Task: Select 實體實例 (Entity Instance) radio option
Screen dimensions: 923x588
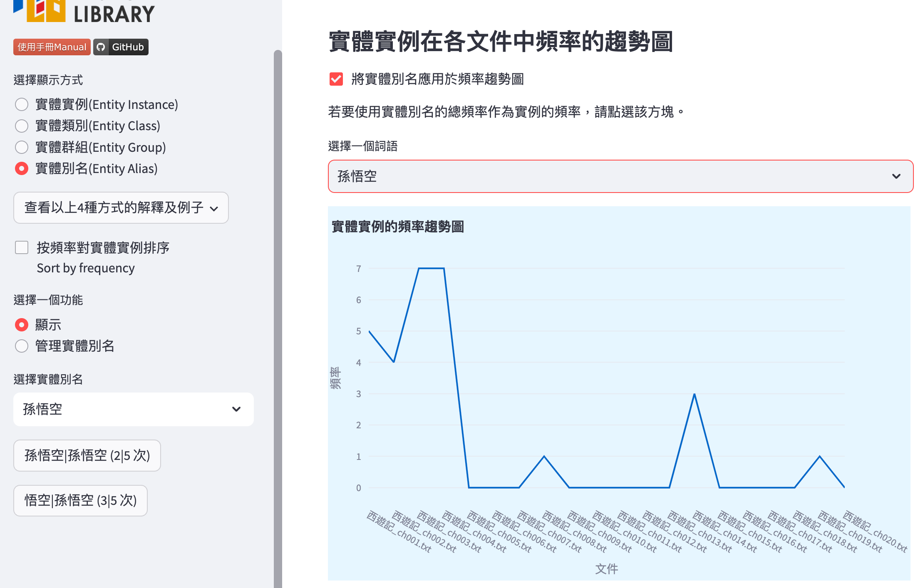Action: [x=22, y=104]
